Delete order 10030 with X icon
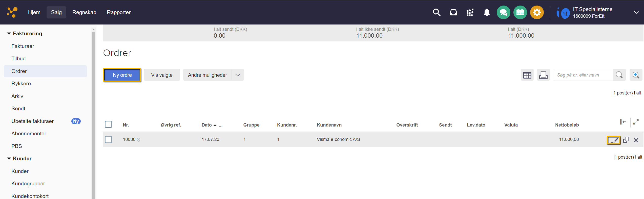The height and width of the screenshot is (199, 644). tap(636, 140)
